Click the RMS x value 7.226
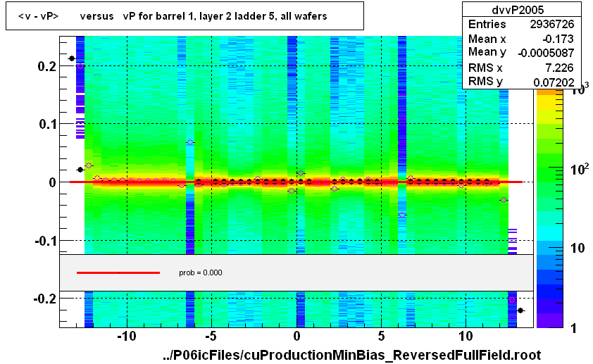The width and height of the screenshot is (593, 364). click(559, 68)
